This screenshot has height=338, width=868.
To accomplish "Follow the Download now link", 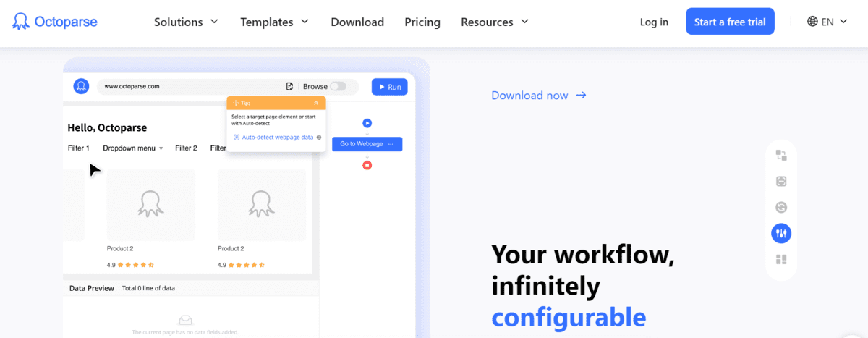I will click(x=538, y=96).
